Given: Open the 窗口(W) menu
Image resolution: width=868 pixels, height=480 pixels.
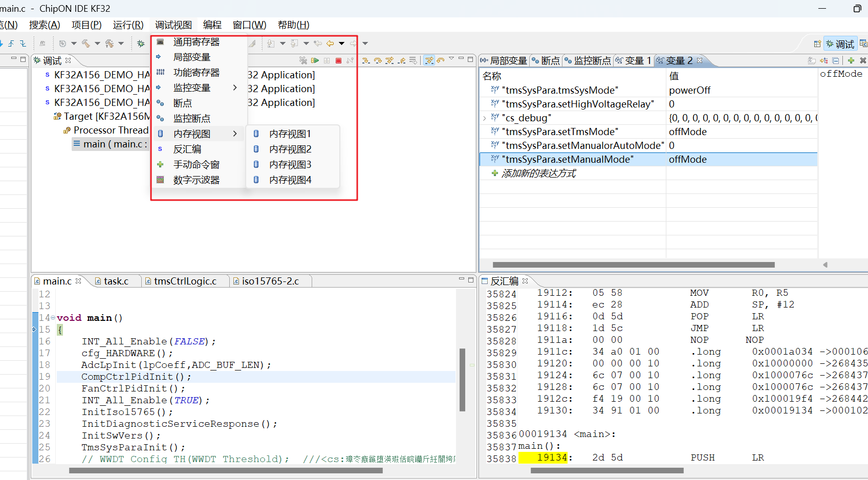Looking at the screenshot, I should coord(250,25).
